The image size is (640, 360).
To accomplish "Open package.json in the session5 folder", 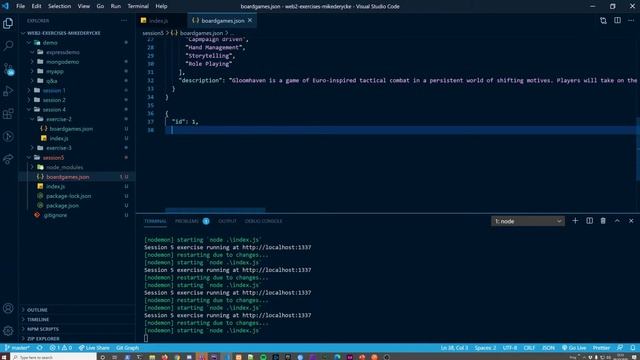I will (x=62, y=206).
